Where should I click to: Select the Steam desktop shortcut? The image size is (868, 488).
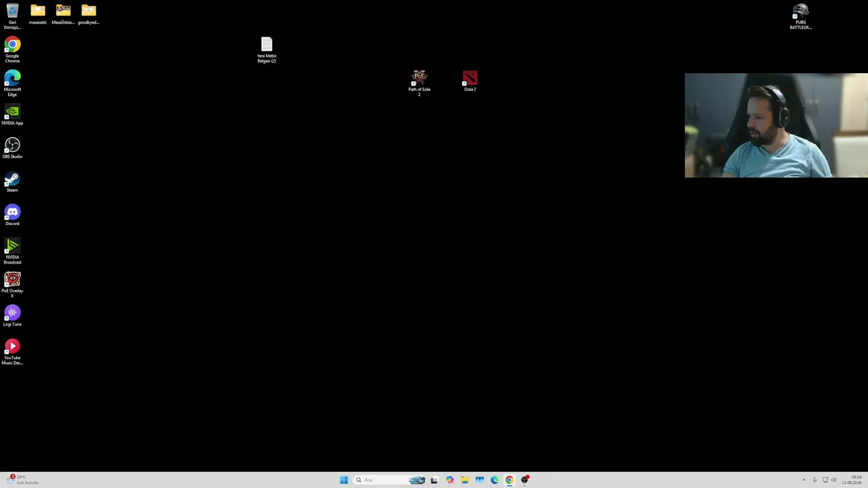[12, 182]
